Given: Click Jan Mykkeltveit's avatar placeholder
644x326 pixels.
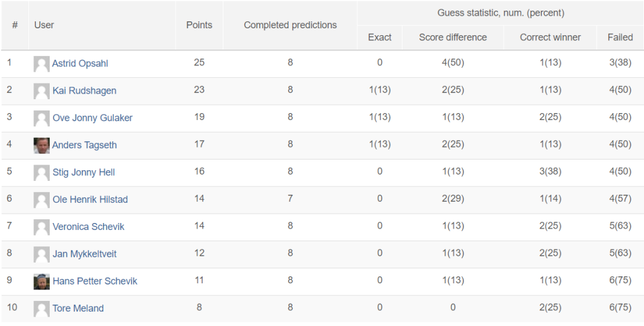Looking at the screenshot, I should pos(42,254).
